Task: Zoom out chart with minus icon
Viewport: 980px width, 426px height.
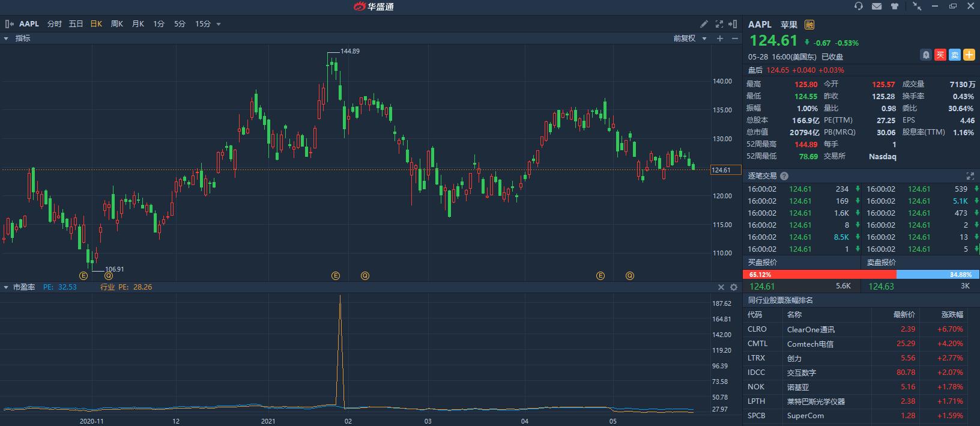Action: point(735,38)
